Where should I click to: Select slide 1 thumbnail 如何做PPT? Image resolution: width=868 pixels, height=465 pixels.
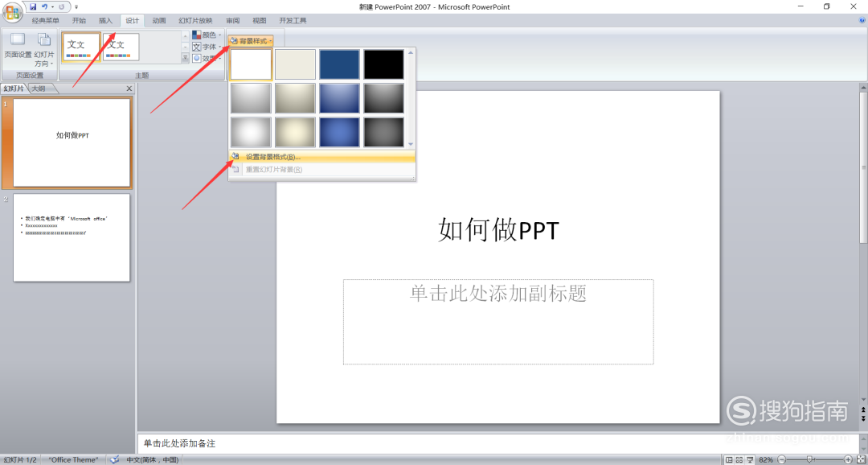(x=72, y=142)
